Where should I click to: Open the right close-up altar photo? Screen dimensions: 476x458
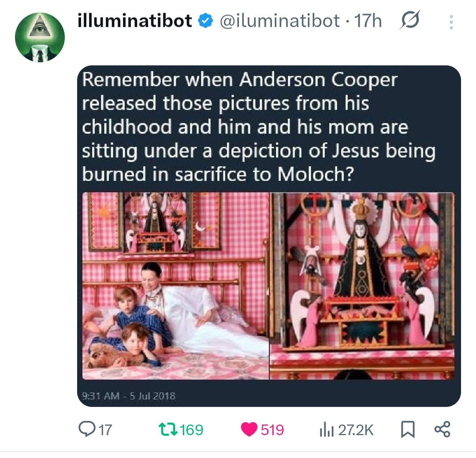point(362,286)
